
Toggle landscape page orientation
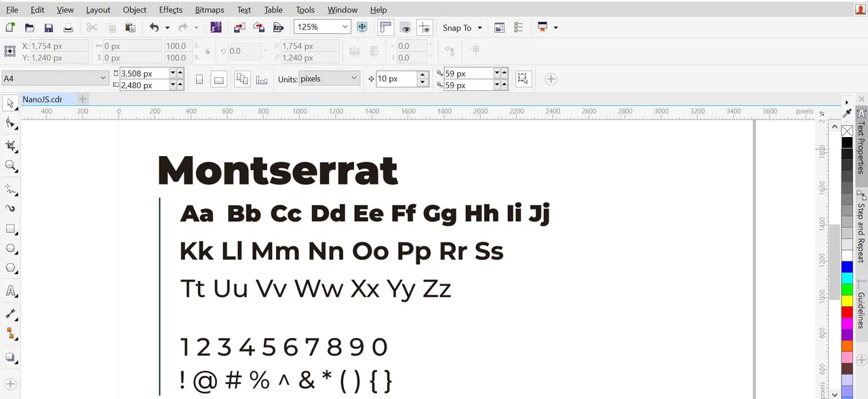click(218, 79)
